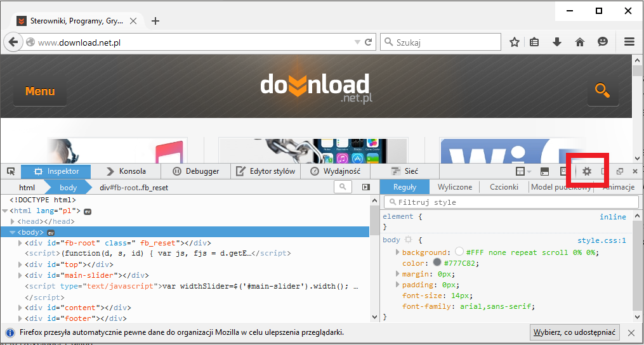Viewport: 644px width, 345px height.
Task: Open the downloads arrow icon
Action: (x=557, y=42)
